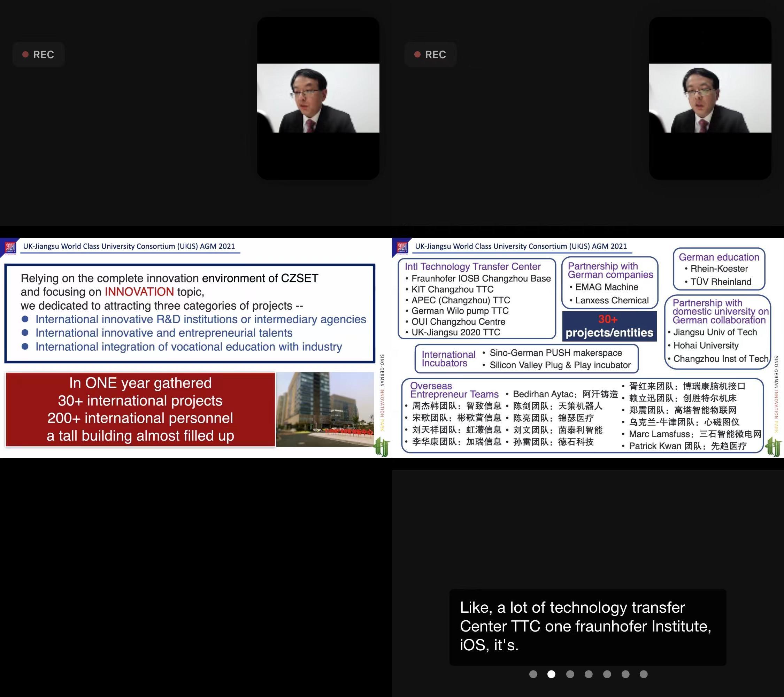This screenshot has height=697, width=784.
Task: Tap the '30+ projects/entities' blue box
Action: [609, 326]
